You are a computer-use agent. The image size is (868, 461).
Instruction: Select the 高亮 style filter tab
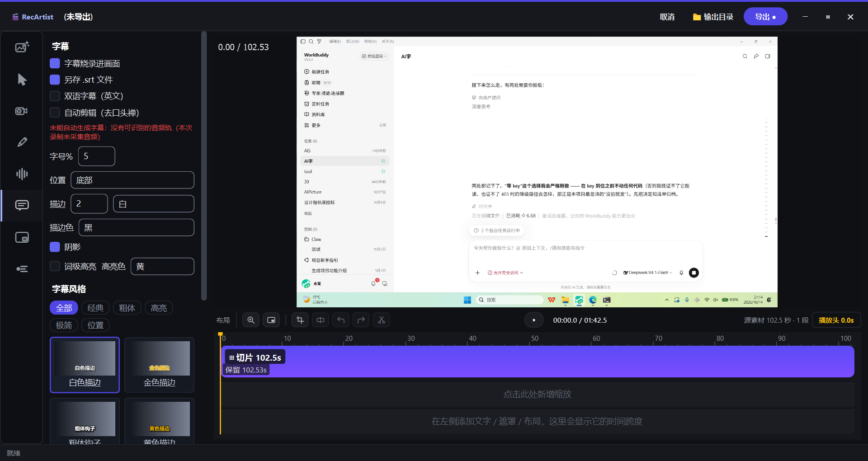pos(159,308)
